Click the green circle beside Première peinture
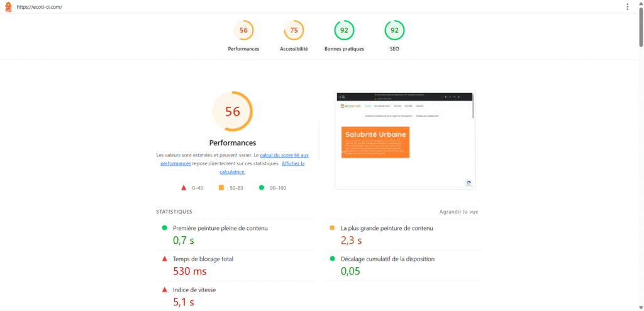This screenshot has height=311, width=644. [164, 228]
